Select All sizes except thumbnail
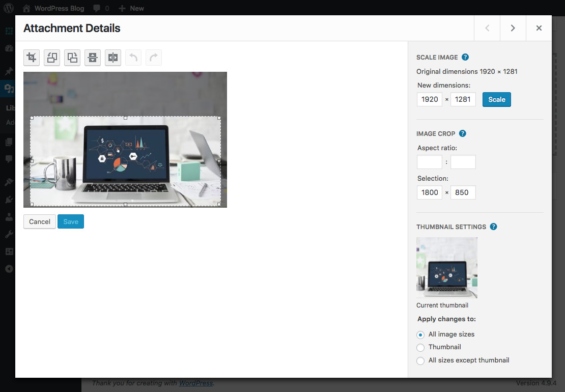The height and width of the screenshot is (392, 565). coord(420,360)
